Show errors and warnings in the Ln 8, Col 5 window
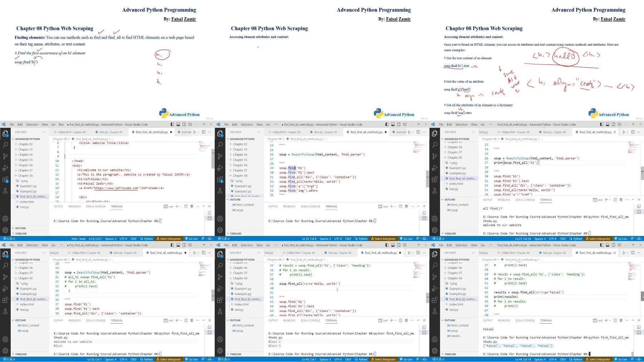The width and height of the screenshot is (644, 362). click(9, 239)
